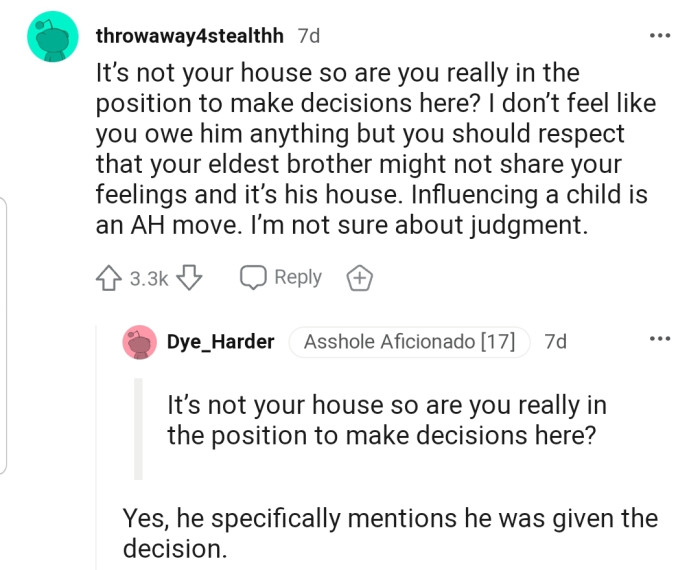Click the Asshole Aficionado [17] flair
Viewport: 700px width, 570px height.
tap(409, 341)
